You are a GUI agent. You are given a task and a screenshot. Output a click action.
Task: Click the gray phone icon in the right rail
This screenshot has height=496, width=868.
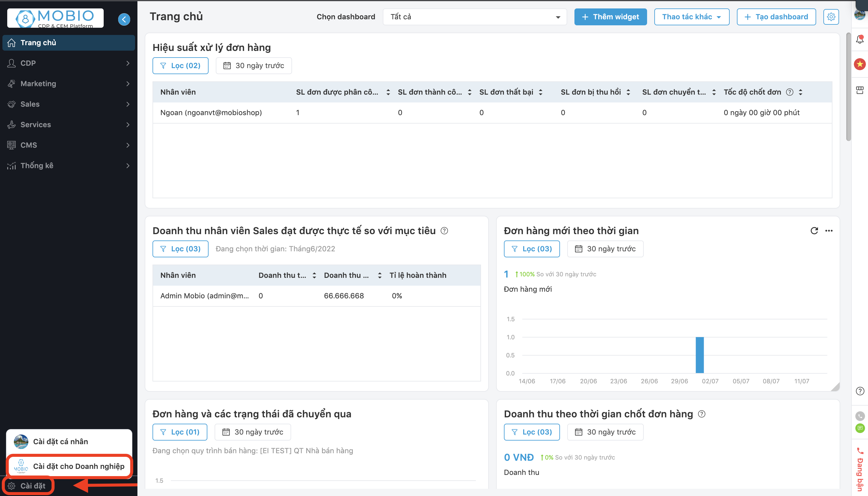(860, 416)
